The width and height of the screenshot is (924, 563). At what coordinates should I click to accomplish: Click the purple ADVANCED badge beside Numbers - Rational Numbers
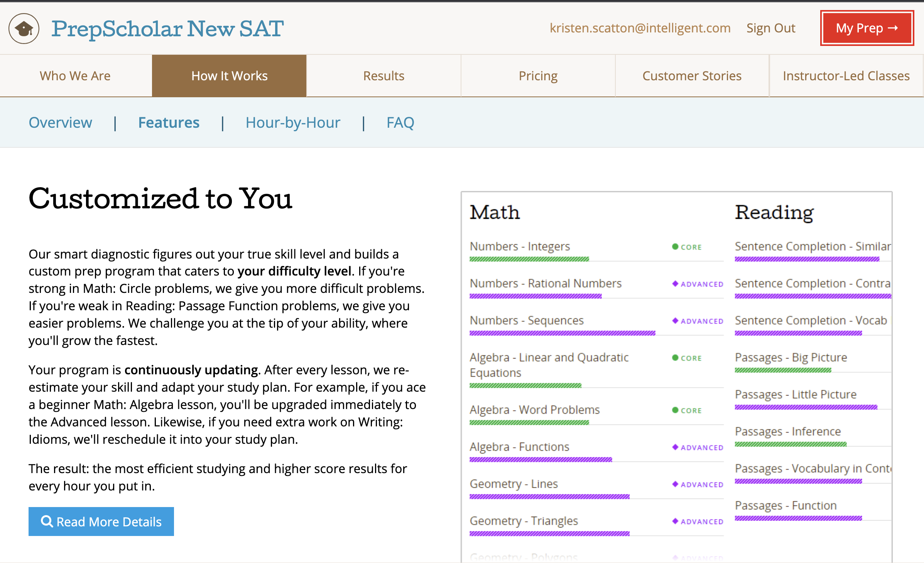[698, 284]
